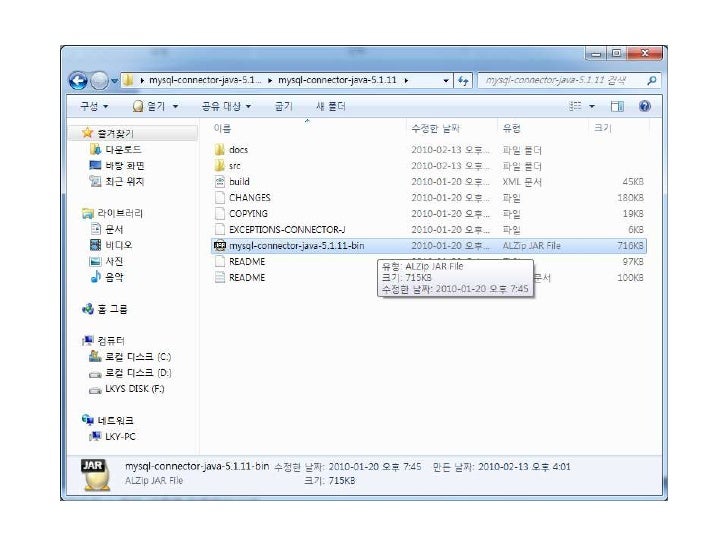The height and width of the screenshot is (546, 728).
Task: Open LKYS DISK (F:) drive
Action: pos(135,389)
